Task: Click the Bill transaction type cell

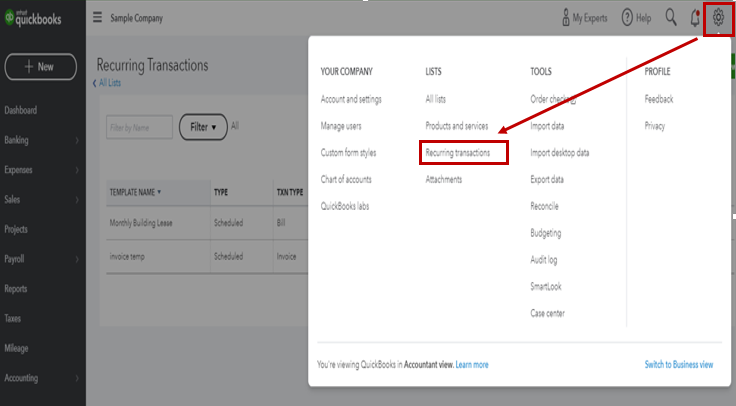Action: pyautogui.click(x=281, y=223)
